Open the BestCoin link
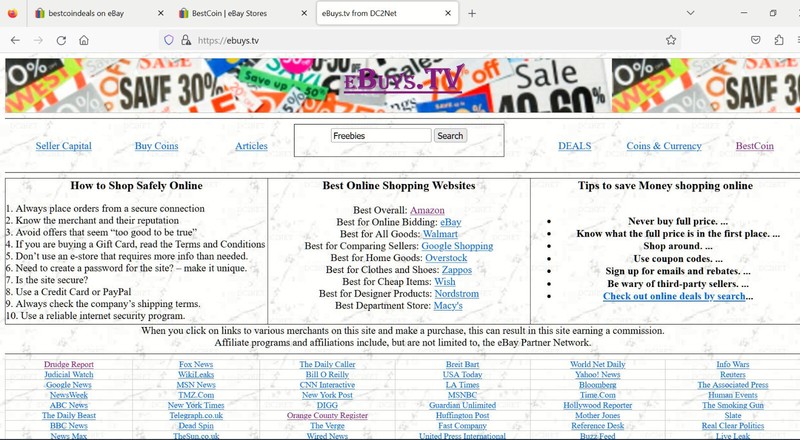The height and width of the screenshot is (440, 800). click(x=755, y=146)
